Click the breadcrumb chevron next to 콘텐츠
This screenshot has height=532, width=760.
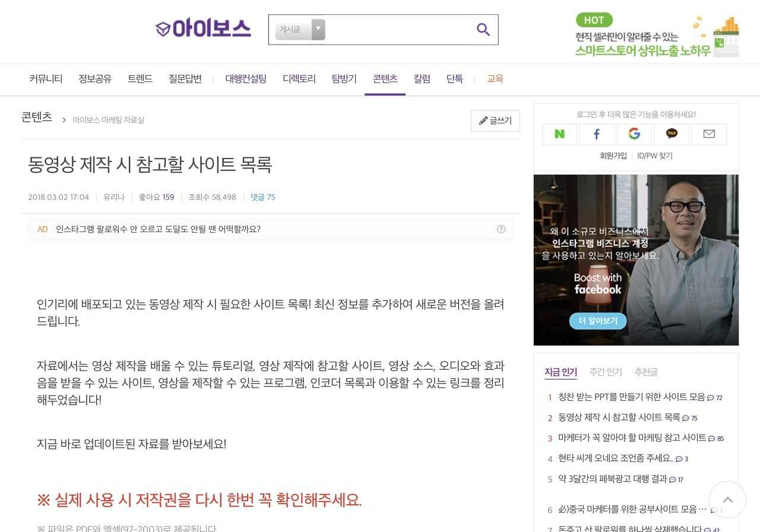pos(64,120)
